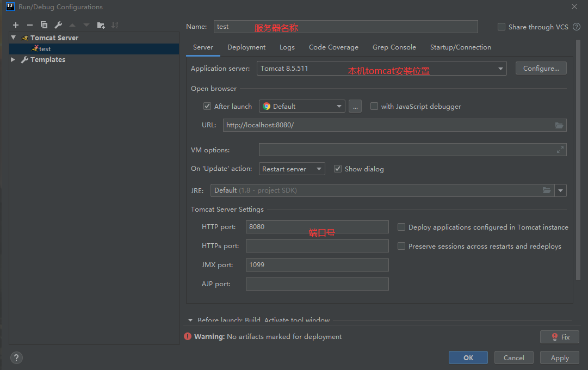This screenshot has height=370, width=588.
Task: Move configuration down arrow
Action: [86, 25]
